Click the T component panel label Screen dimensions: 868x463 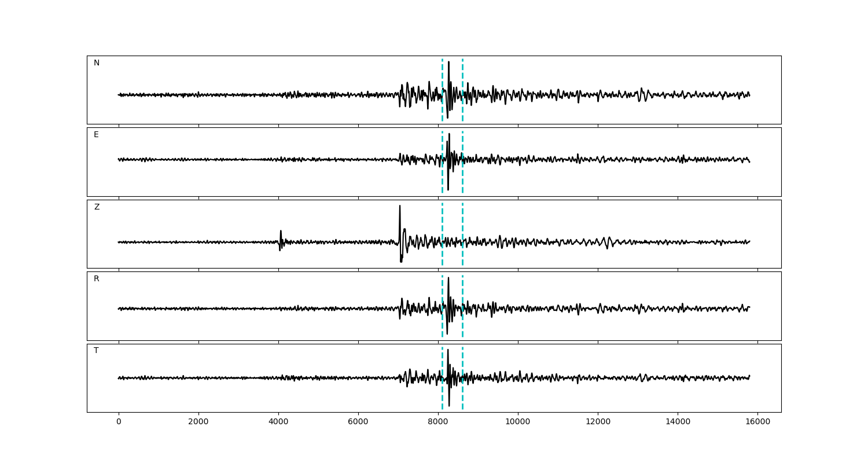[96, 351]
